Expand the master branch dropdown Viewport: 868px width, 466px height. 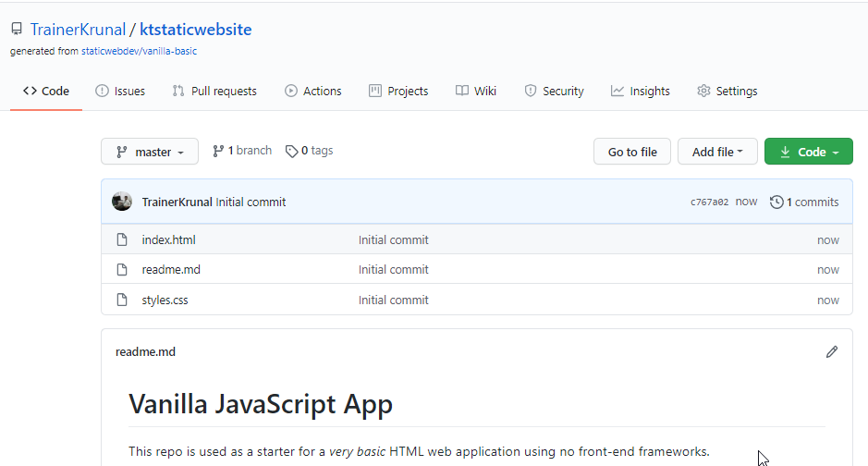click(150, 152)
